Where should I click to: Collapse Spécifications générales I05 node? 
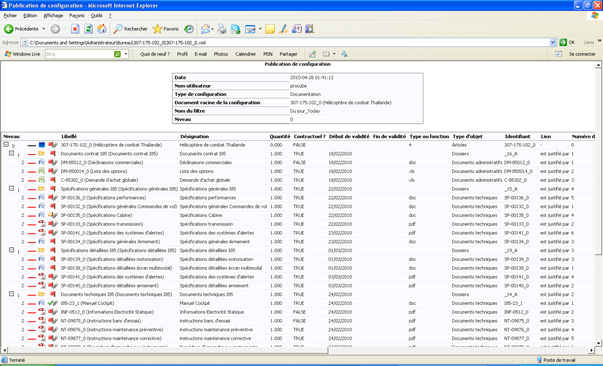tap(12, 188)
